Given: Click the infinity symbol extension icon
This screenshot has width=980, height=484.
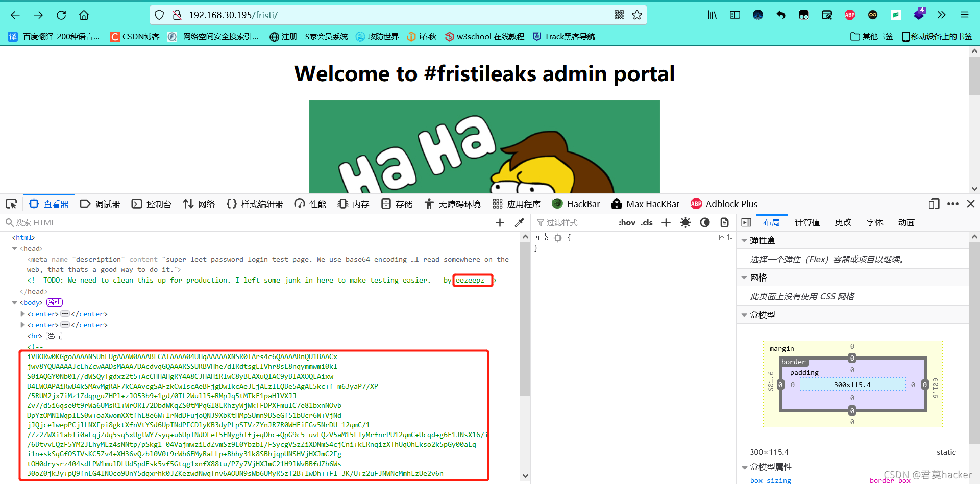Looking at the screenshot, I should click(873, 15).
